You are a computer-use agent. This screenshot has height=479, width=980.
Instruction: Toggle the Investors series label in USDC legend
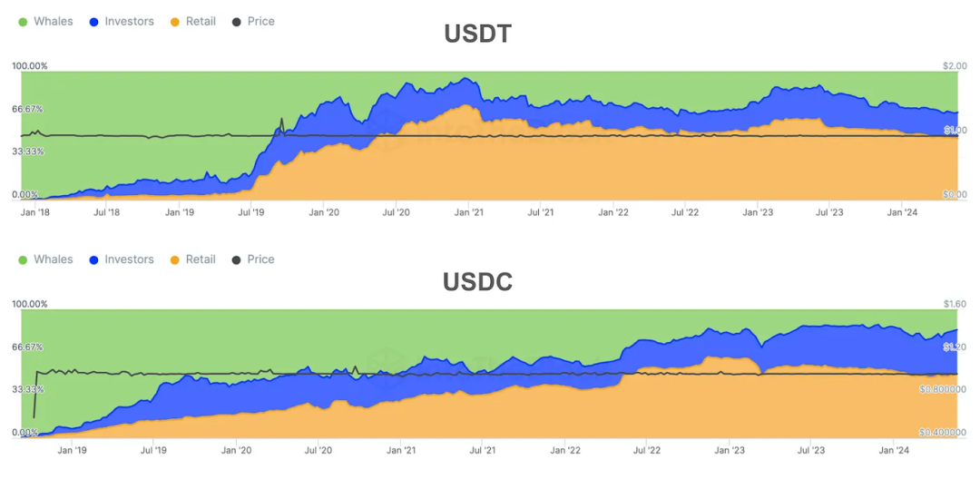click(x=129, y=259)
